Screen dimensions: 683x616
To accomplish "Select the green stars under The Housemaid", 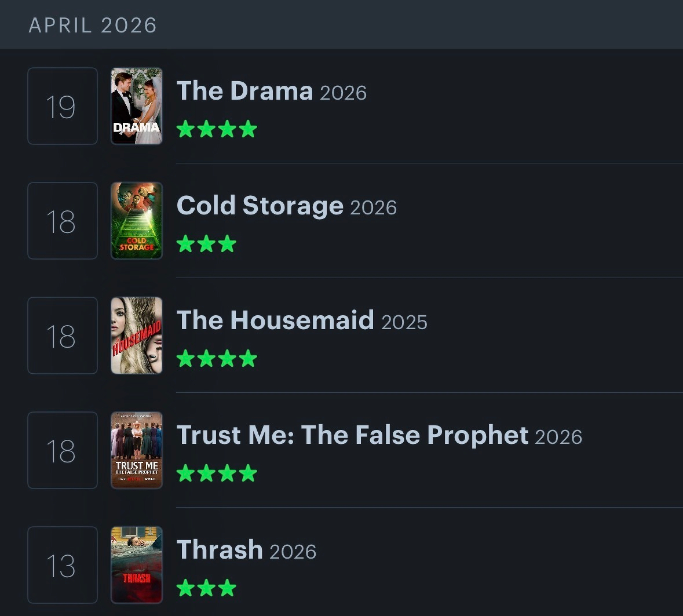I will coord(217,358).
